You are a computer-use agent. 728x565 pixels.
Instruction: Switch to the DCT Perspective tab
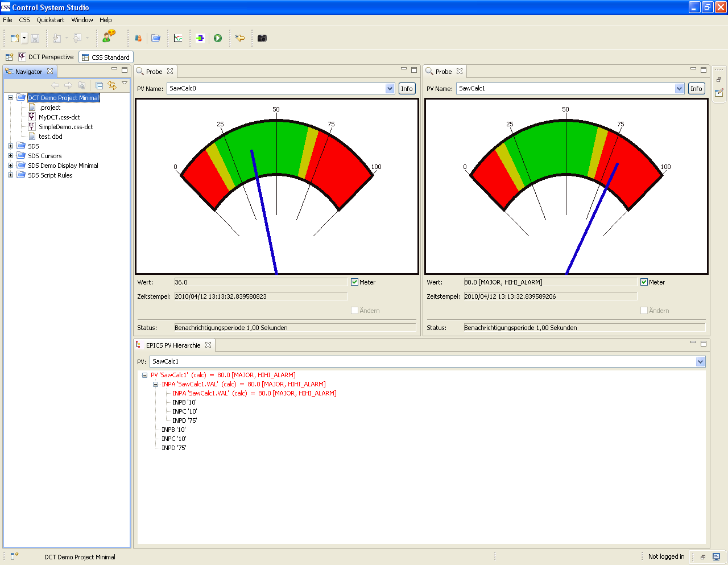point(47,57)
